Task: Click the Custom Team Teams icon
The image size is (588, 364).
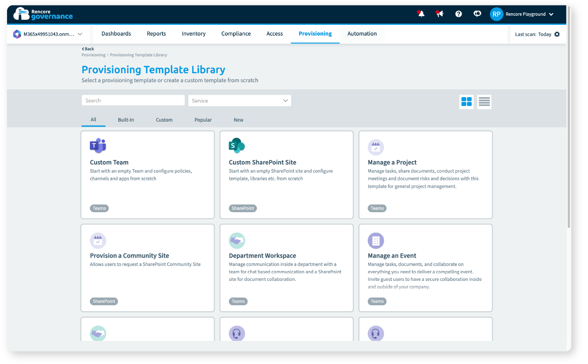Action: (98, 146)
